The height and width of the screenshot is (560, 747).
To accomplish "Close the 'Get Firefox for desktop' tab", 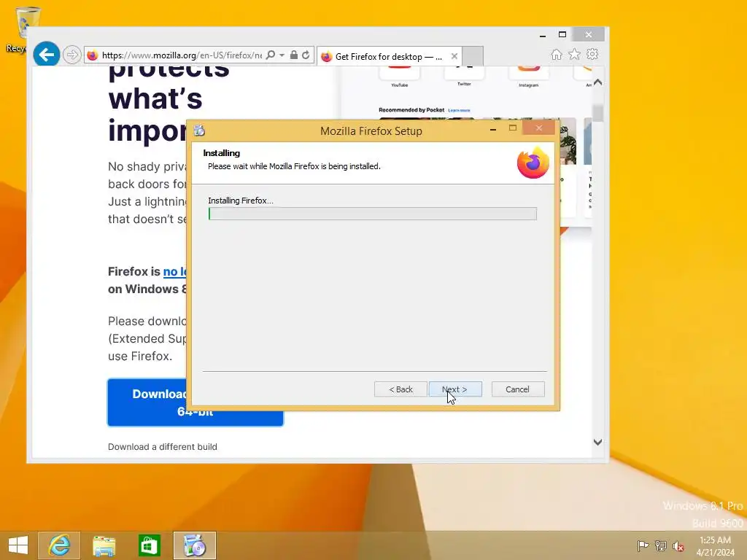I will 454,56.
